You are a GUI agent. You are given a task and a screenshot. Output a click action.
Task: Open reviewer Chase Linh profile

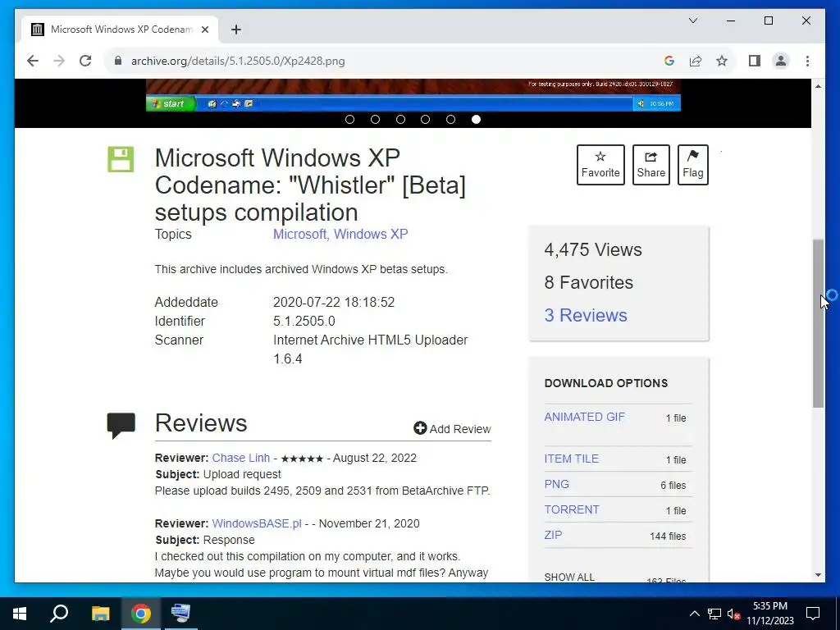click(241, 458)
